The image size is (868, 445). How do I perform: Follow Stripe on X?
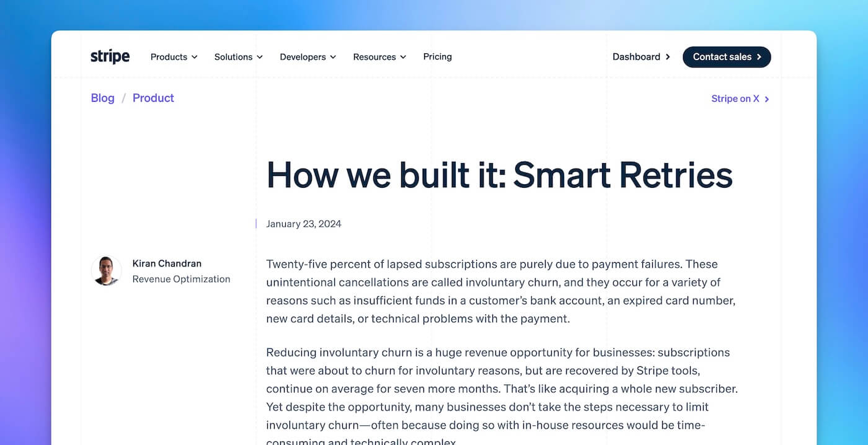(735, 99)
